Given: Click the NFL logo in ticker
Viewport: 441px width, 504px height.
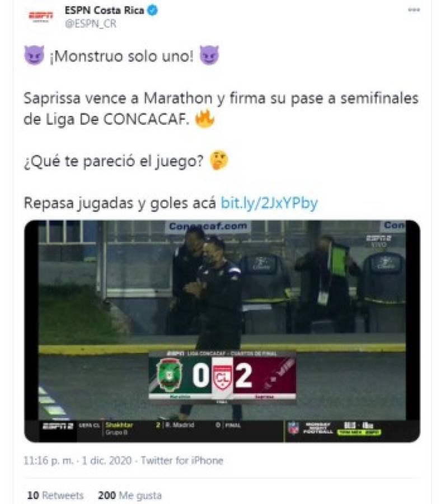Looking at the screenshot, I should coord(294,427).
